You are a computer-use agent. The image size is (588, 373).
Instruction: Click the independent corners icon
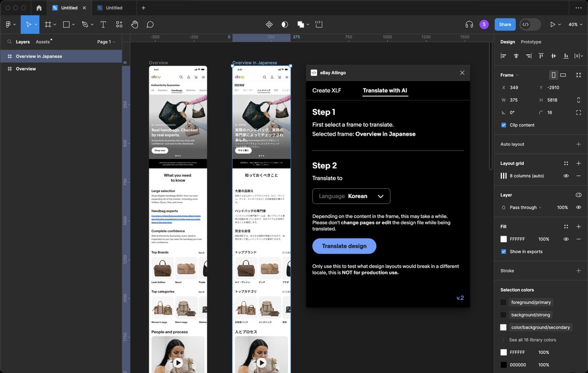point(579,112)
